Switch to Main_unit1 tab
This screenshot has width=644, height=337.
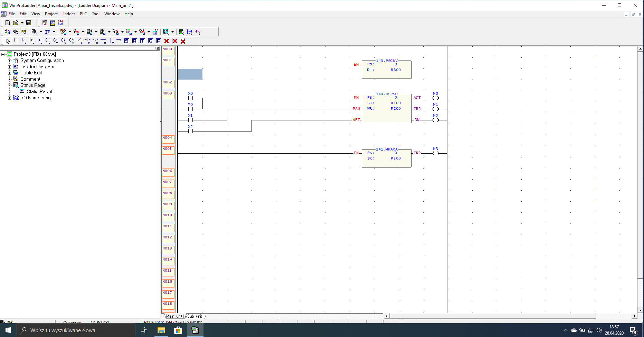(175, 316)
